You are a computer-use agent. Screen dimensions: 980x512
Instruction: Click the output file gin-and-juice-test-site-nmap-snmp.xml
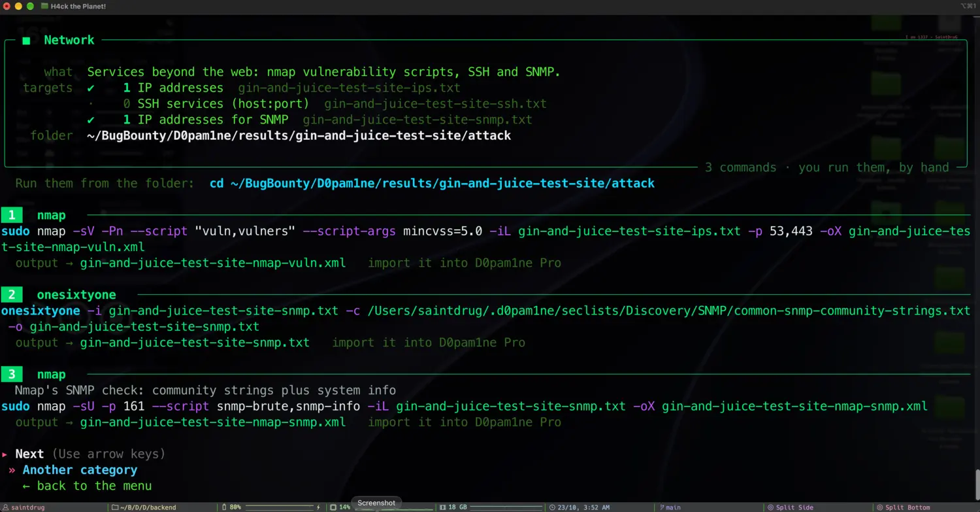pos(213,423)
